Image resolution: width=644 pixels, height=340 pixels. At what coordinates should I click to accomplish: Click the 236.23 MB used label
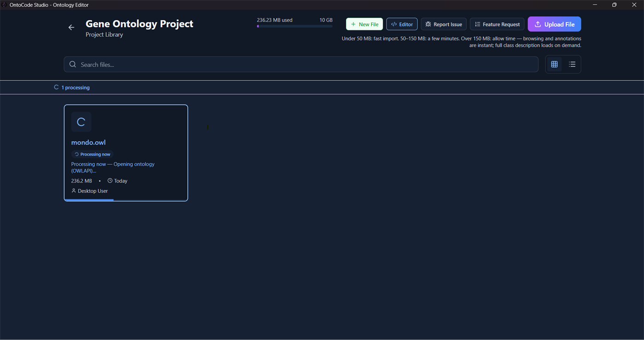point(275,20)
